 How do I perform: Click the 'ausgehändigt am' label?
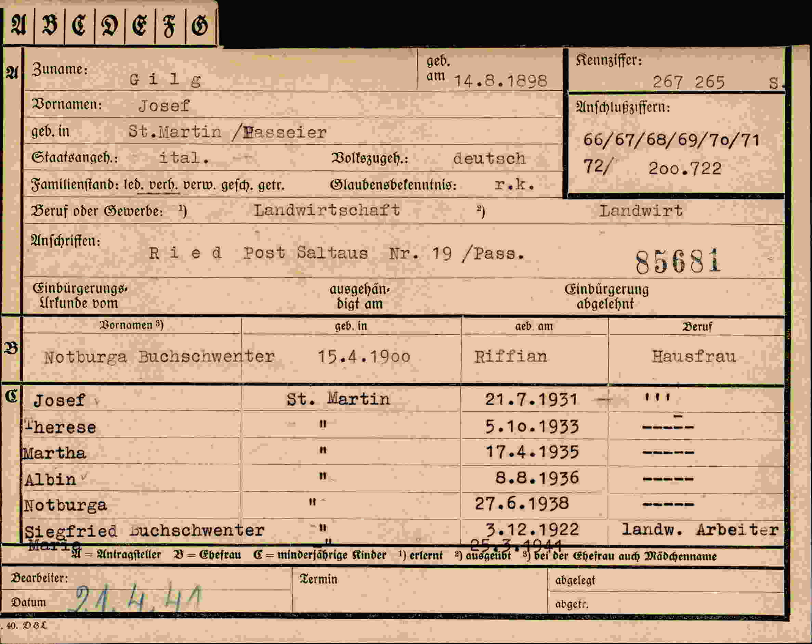coord(360,297)
